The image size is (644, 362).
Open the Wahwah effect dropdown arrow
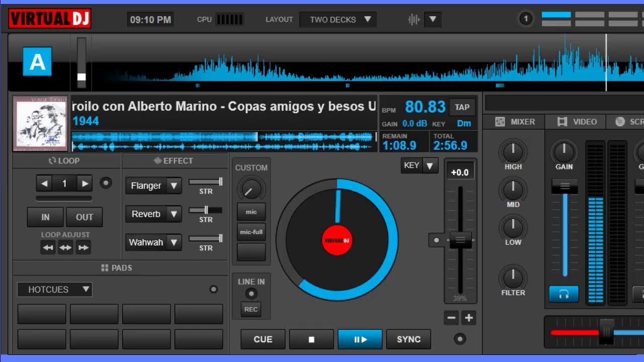click(174, 242)
